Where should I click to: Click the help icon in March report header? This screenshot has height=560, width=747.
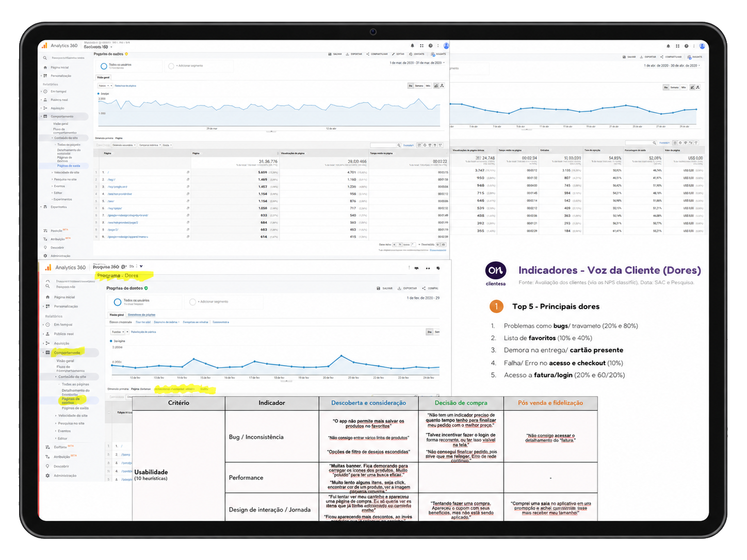click(x=430, y=45)
